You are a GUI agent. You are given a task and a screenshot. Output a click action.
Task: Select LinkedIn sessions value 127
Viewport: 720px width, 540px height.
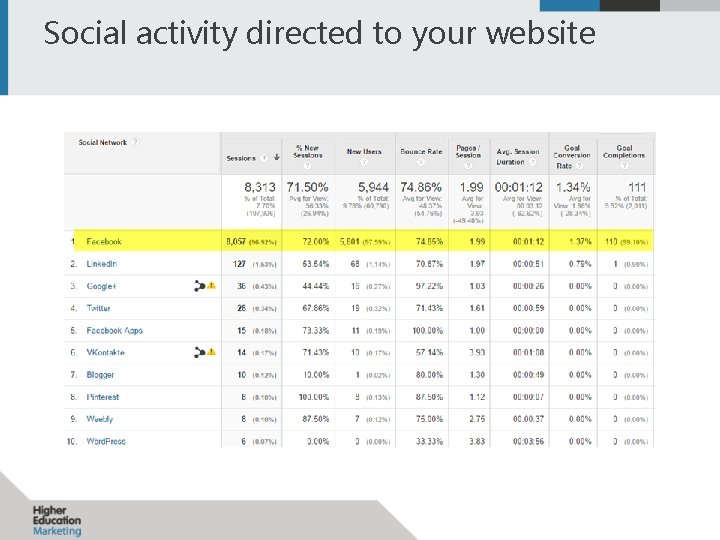(239, 264)
